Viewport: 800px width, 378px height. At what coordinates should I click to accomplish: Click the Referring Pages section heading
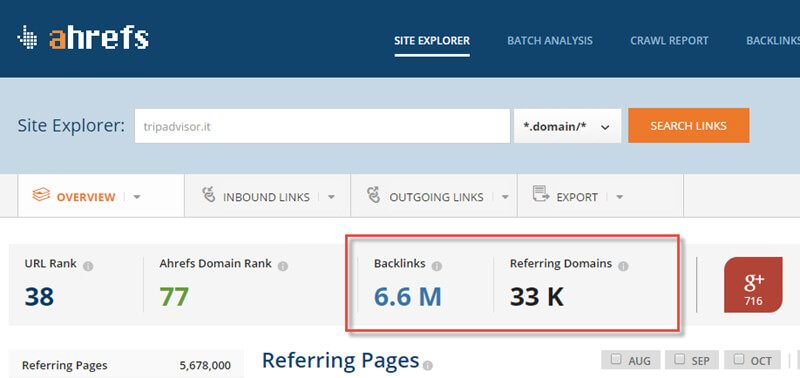pos(340,361)
